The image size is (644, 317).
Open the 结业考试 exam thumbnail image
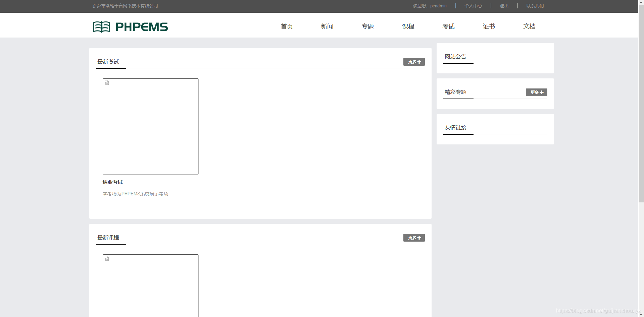tap(151, 126)
